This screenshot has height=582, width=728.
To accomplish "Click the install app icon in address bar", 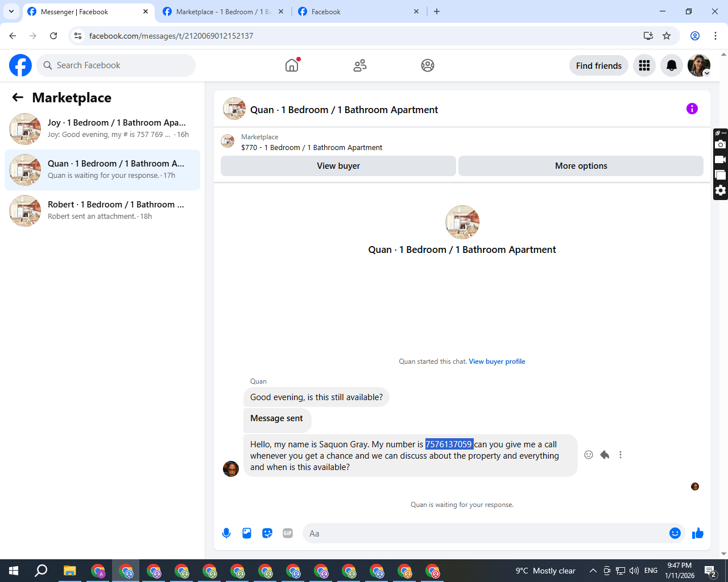I will [648, 36].
